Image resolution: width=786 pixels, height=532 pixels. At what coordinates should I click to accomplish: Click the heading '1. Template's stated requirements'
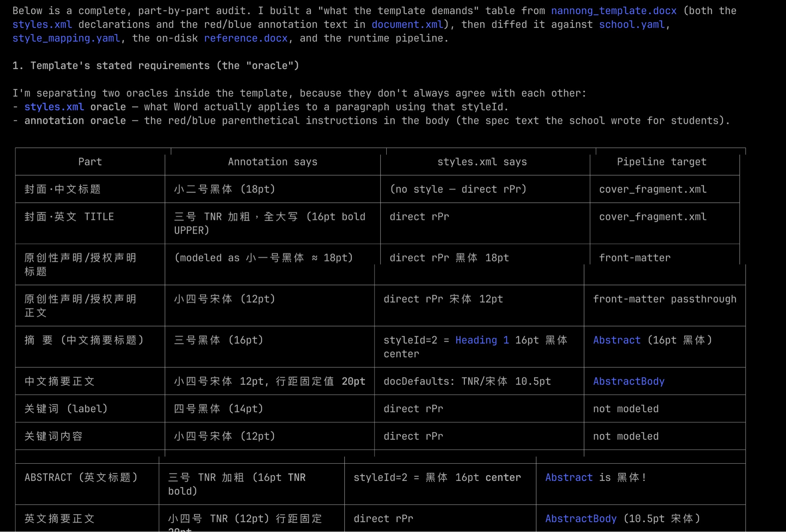[156, 66]
